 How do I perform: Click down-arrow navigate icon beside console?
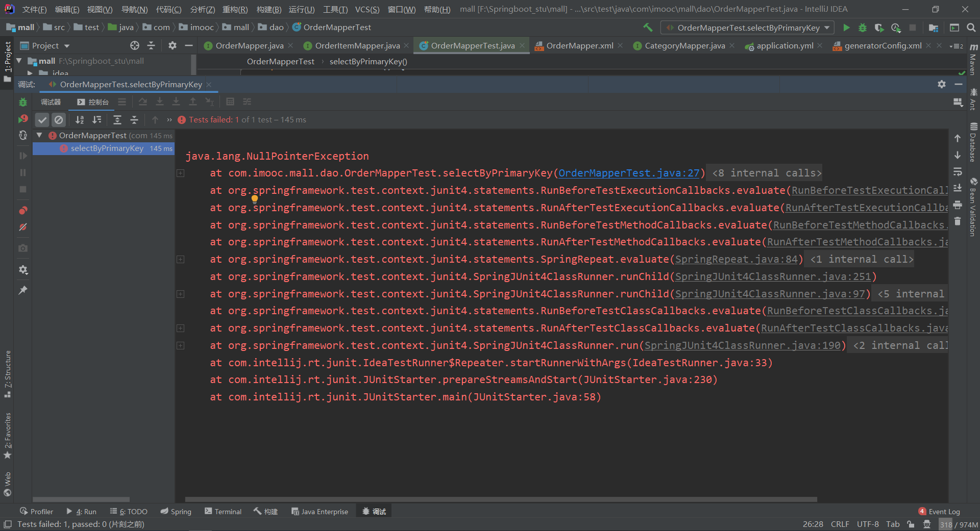pyautogui.click(x=958, y=155)
